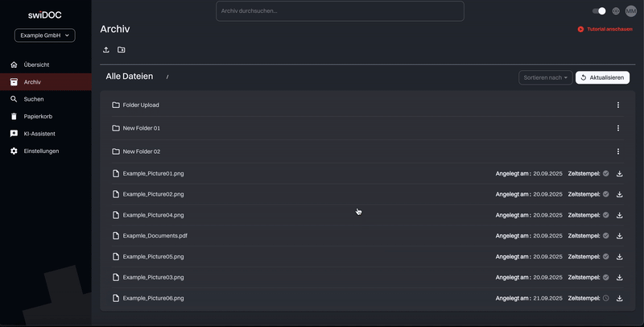Click the globe language icon

(x=616, y=11)
